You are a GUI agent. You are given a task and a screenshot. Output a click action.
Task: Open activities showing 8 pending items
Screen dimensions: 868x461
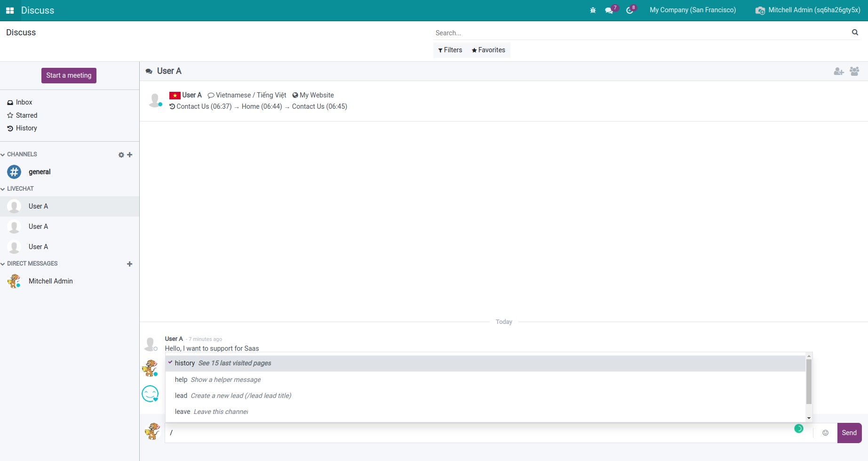[x=629, y=10]
